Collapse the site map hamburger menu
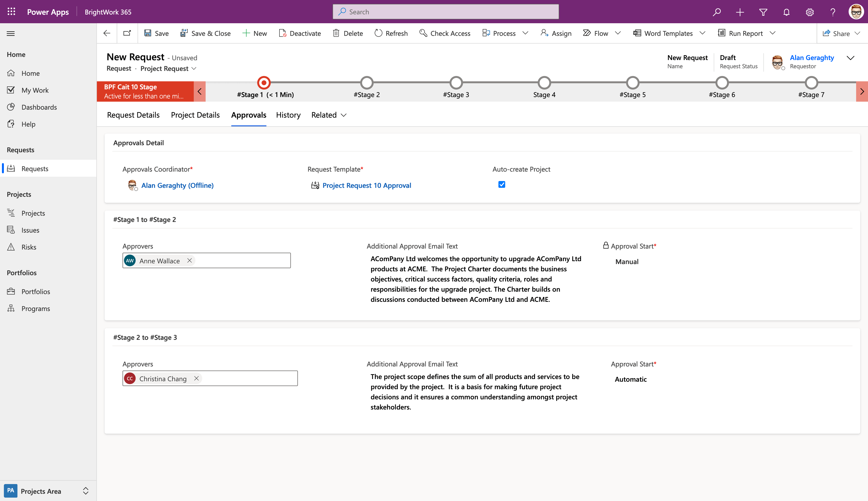This screenshot has width=868, height=501. (x=11, y=33)
